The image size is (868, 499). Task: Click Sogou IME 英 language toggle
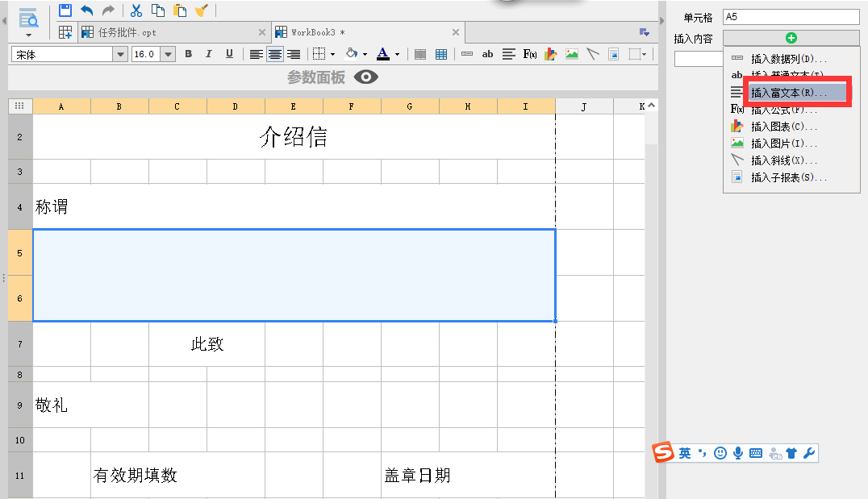point(685,453)
